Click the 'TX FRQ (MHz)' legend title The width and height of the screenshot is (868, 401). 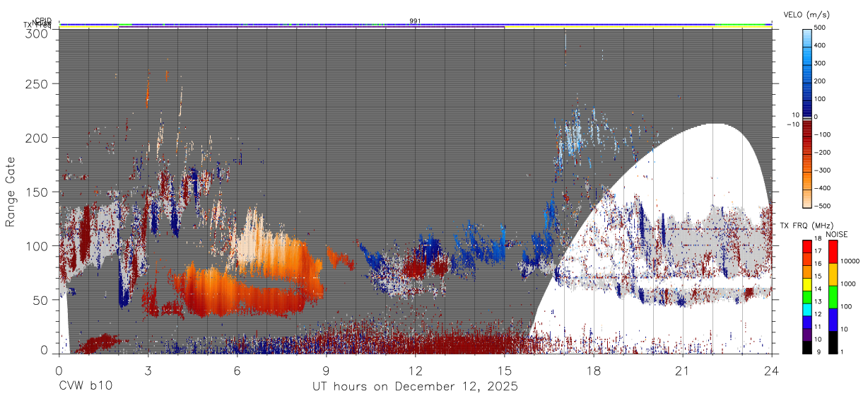pyautogui.click(x=805, y=226)
